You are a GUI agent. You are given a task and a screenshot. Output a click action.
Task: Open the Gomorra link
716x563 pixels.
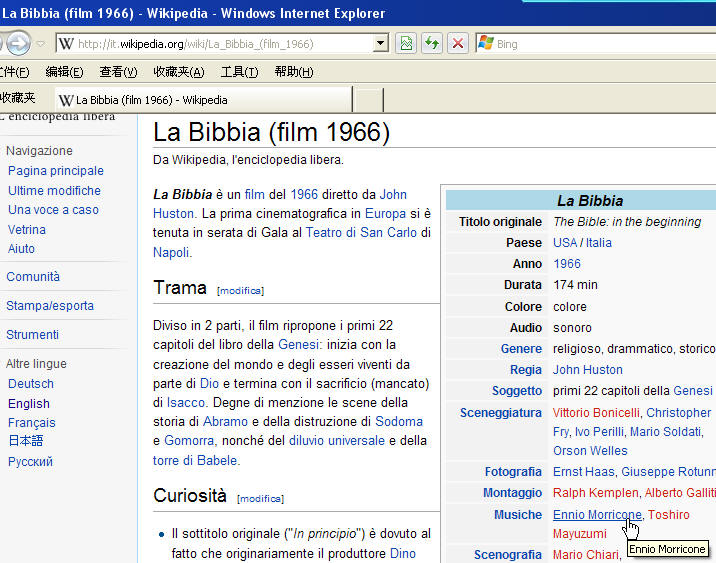(x=189, y=440)
